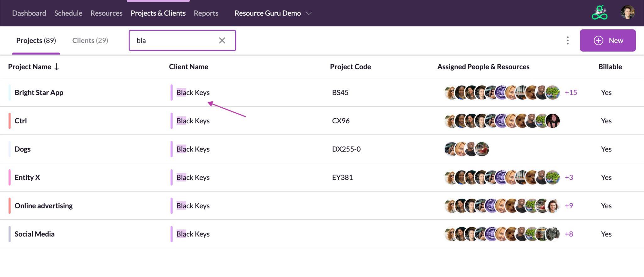Show +9 more people on Online advertising
644x277 pixels.
(x=569, y=206)
